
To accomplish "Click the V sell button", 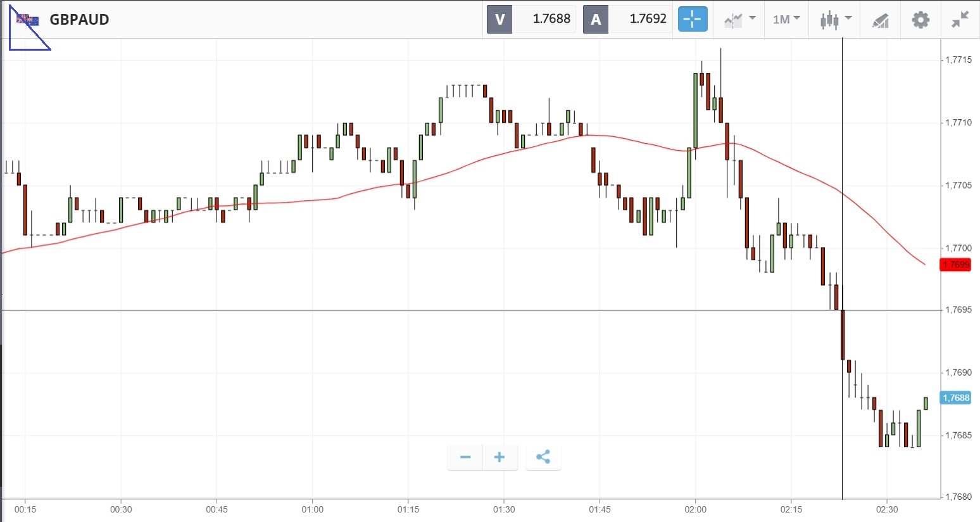I will (x=499, y=19).
